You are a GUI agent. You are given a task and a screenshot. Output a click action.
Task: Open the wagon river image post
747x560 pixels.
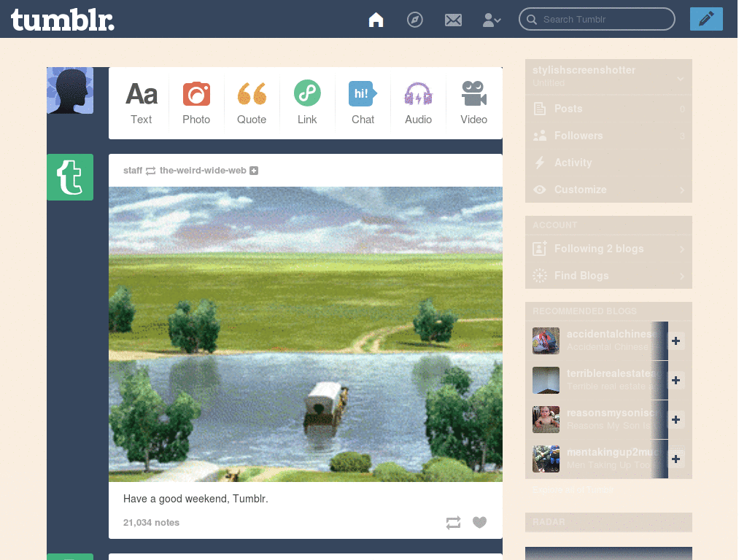tap(306, 334)
